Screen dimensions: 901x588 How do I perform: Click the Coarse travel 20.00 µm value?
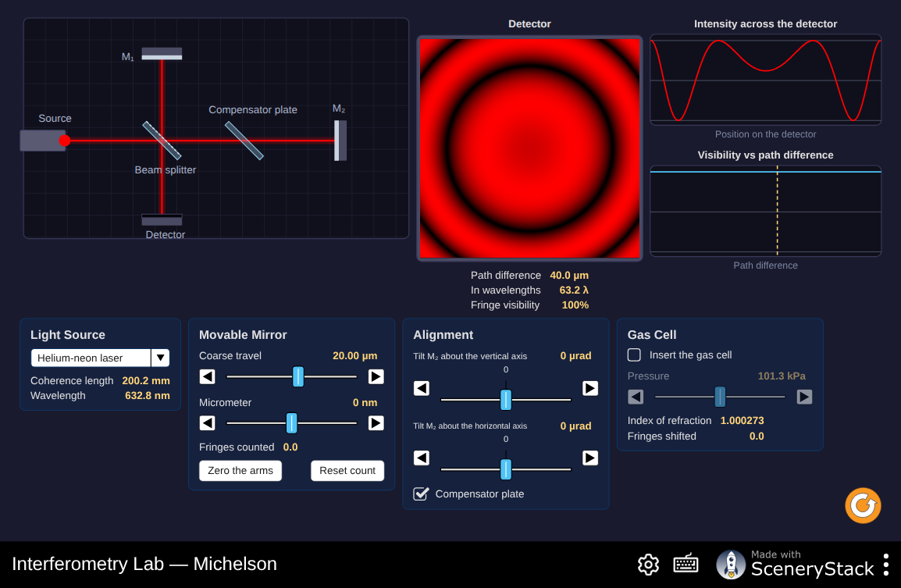pos(354,356)
